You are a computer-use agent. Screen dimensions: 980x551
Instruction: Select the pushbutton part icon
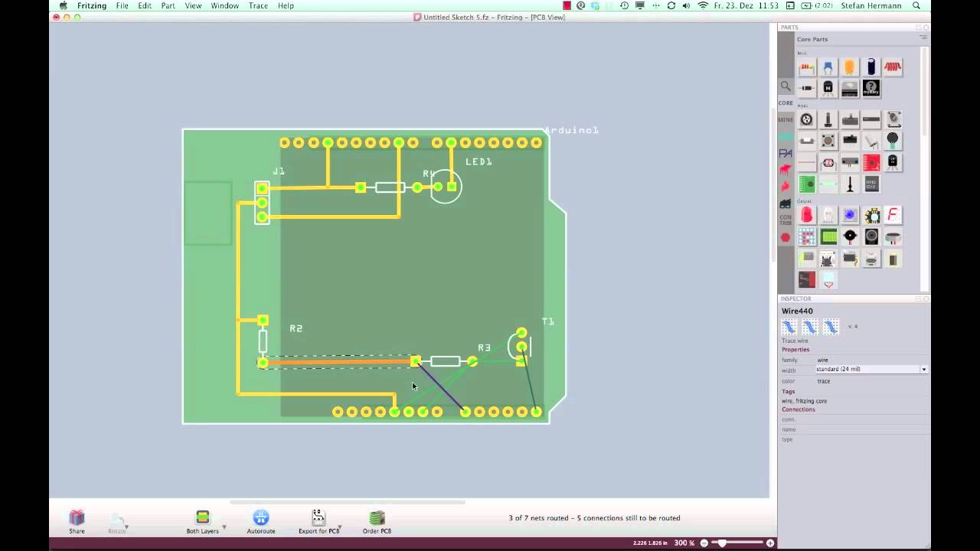(x=828, y=142)
